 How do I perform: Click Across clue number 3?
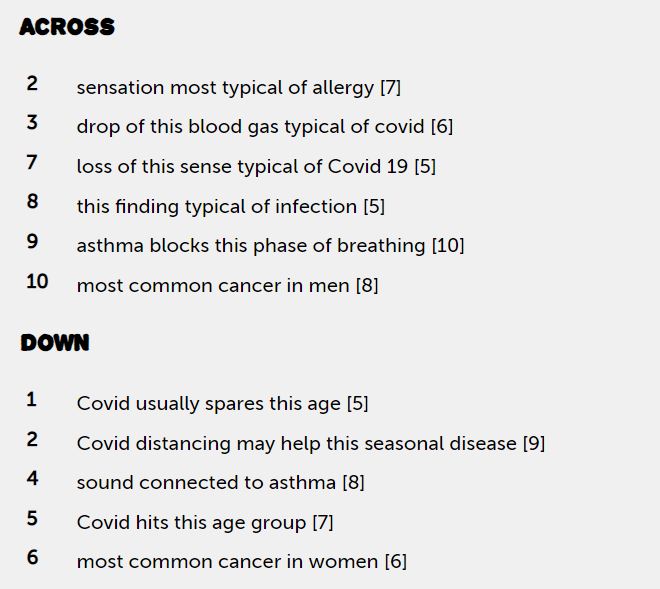(x=32, y=124)
